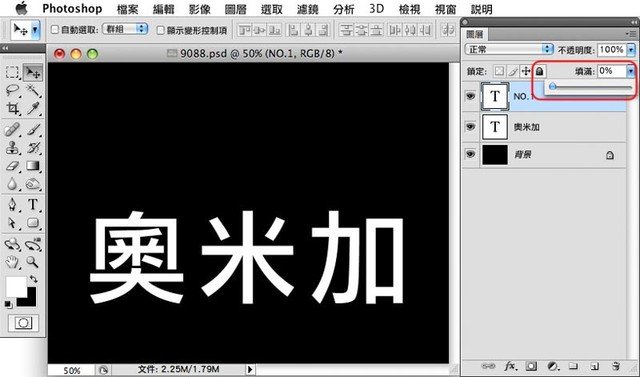Open the 檔案 menu
Screen dimensions: 640x377
[127, 9]
